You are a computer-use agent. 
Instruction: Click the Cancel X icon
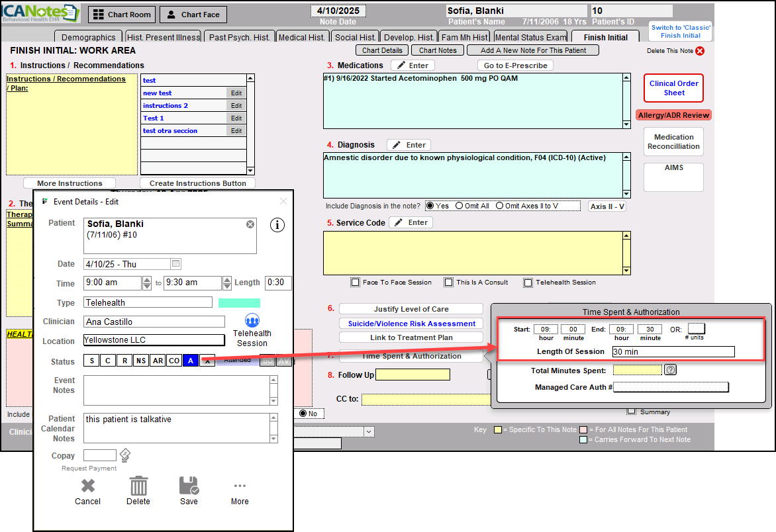[x=87, y=486]
